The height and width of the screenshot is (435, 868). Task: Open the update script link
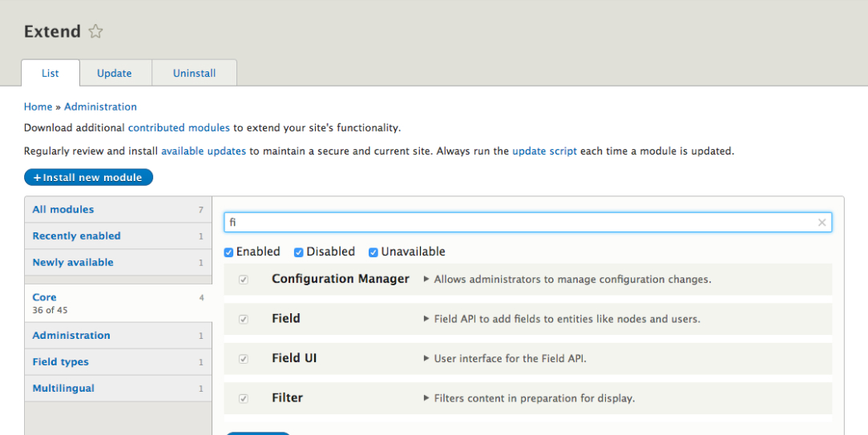(x=544, y=151)
